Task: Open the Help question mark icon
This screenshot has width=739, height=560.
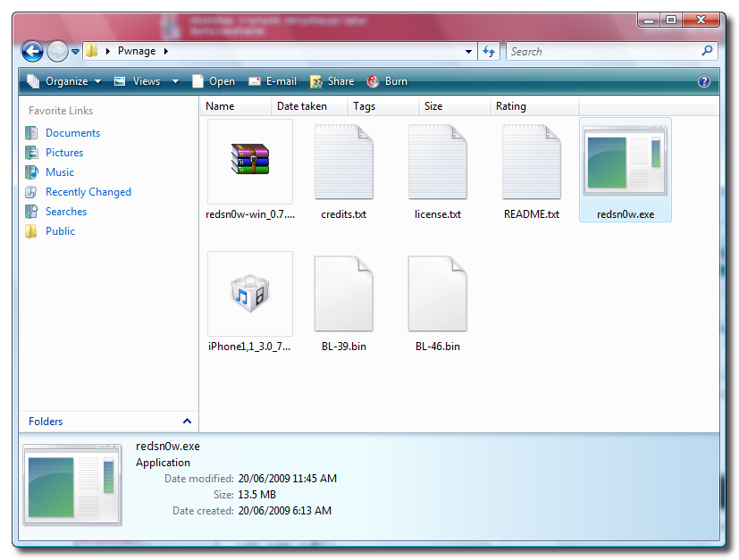Action: pos(703,81)
